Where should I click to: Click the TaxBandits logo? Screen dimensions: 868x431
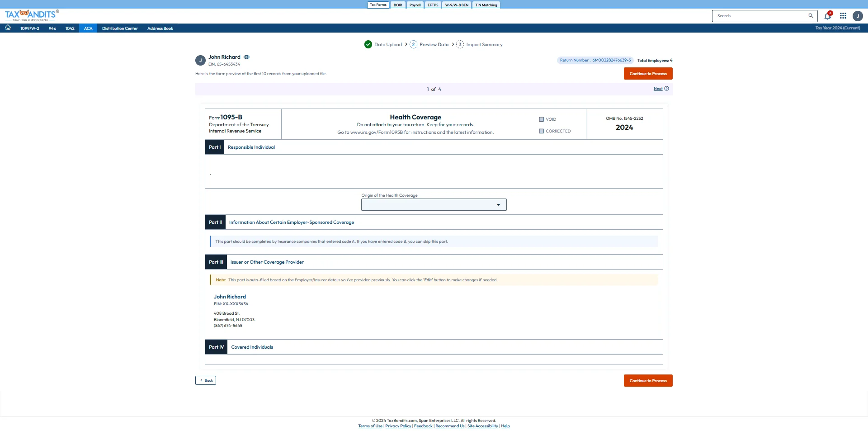32,15
